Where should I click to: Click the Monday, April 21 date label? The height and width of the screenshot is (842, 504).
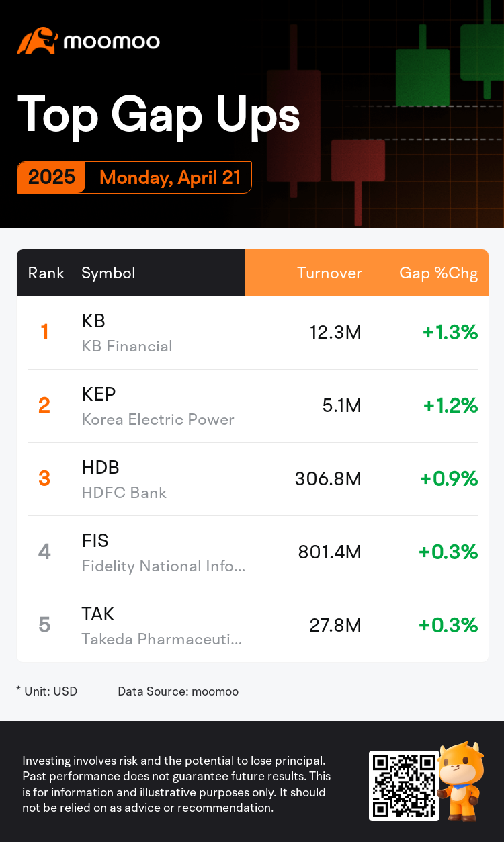pos(169,177)
